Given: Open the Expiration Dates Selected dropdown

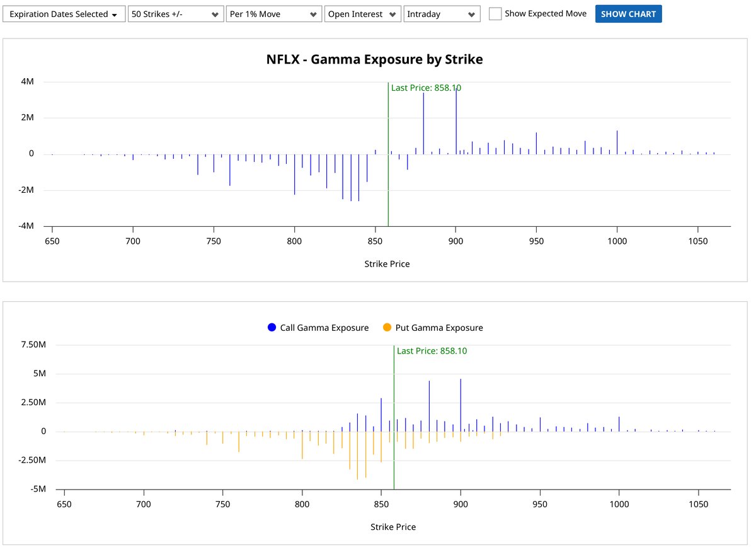Looking at the screenshot, I should (x=64, y=14).
